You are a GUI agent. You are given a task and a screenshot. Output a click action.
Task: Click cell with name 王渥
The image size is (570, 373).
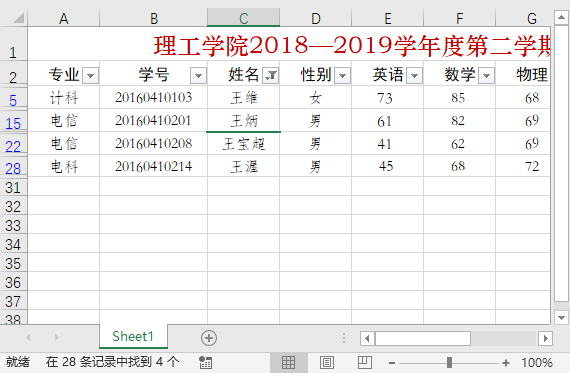click(244, 166)
